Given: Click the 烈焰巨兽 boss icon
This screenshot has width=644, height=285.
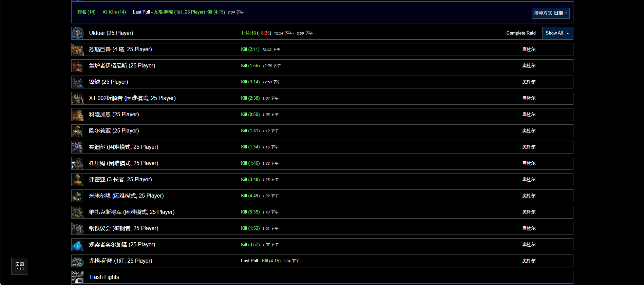Looking at the screenshot, I should (x=78, y=49).
